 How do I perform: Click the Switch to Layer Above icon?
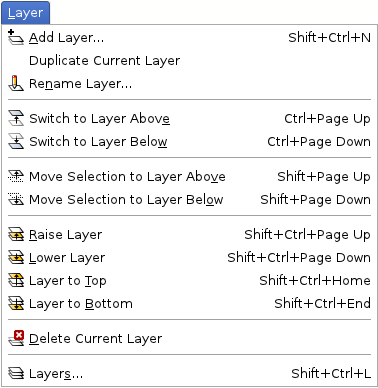click(16, 118)
